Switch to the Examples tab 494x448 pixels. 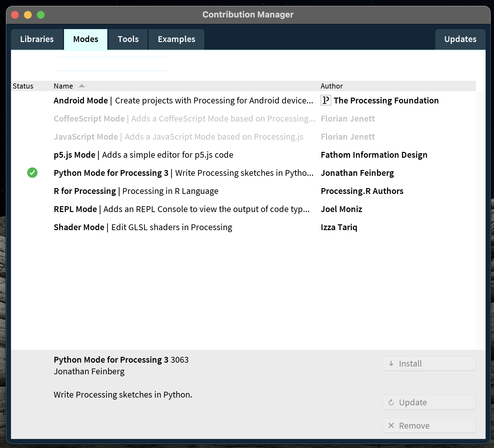(x=176, y=39)
